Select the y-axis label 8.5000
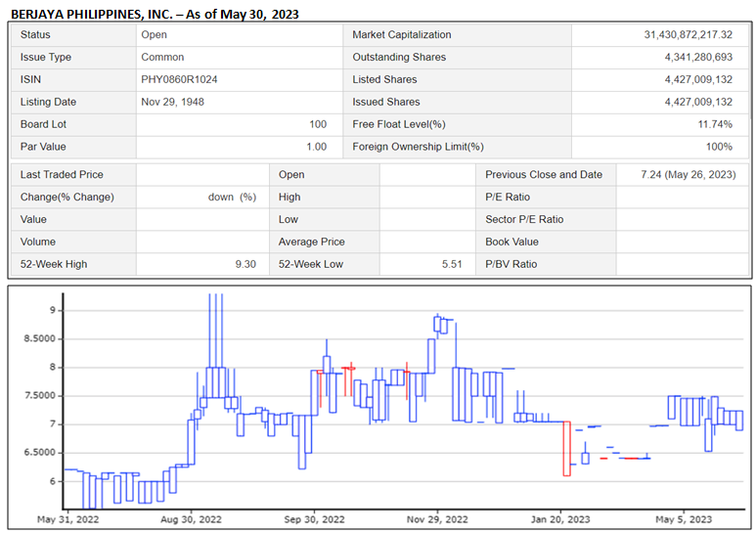756x533 pixels. (x=39, y=338)
